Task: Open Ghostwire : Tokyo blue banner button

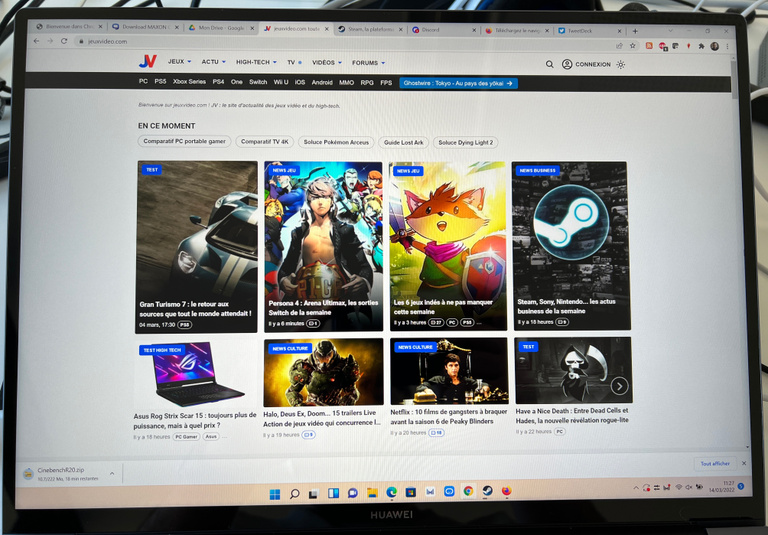Action: click(x=458, y=83)
